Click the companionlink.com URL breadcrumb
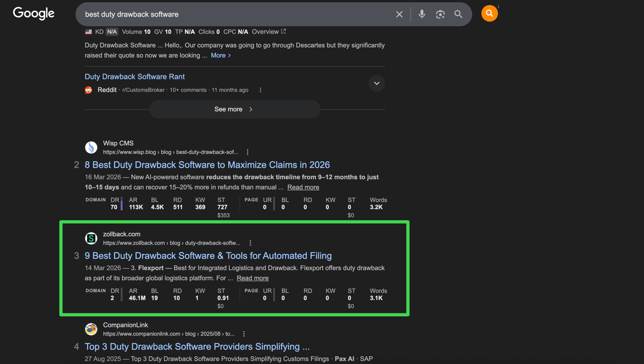644x364 pixels. click(x=169, y=334)
